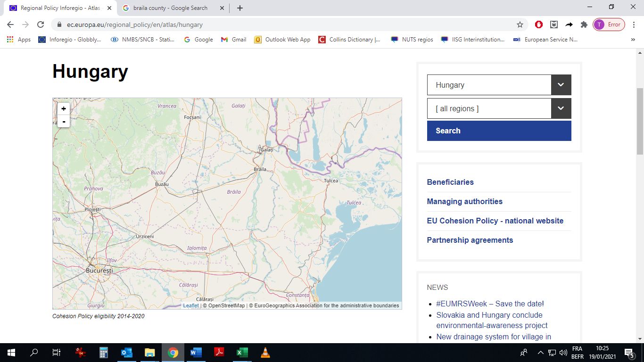Image resolution: width=644 pixels, height=362 pixels.
Task: Close the Regional Policy Inforegio tab
Action: click(109, 8)
